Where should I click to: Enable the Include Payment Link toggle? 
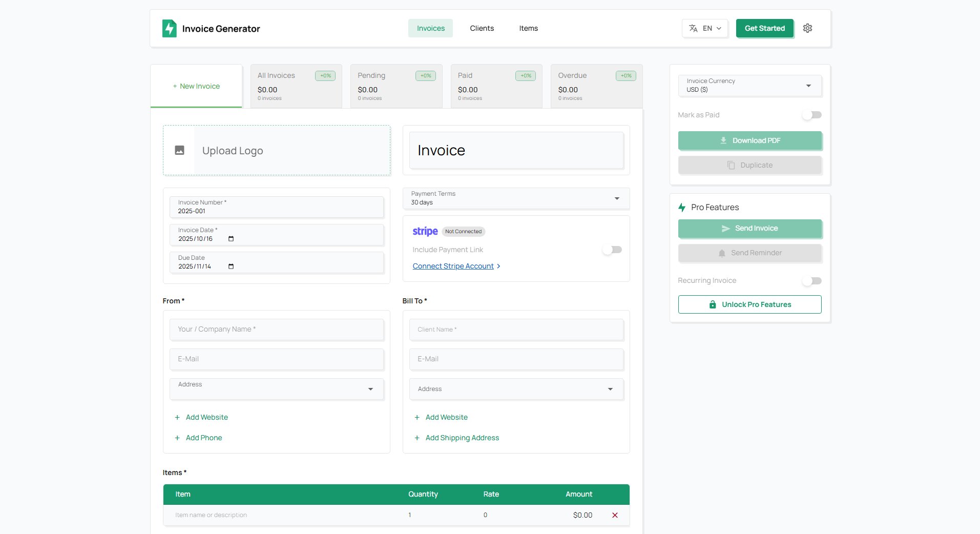tap(612, 250)
